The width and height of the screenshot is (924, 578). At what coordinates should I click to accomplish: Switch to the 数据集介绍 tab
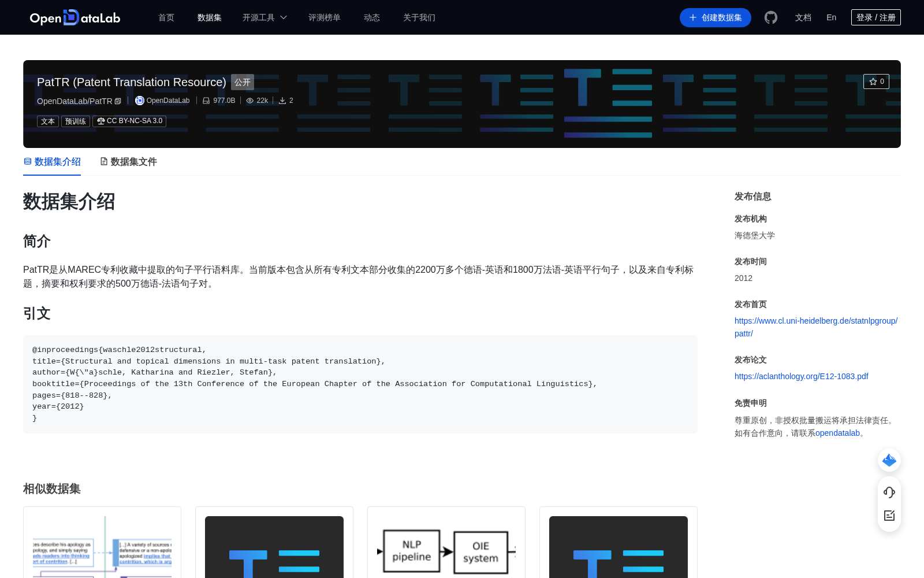52,162
